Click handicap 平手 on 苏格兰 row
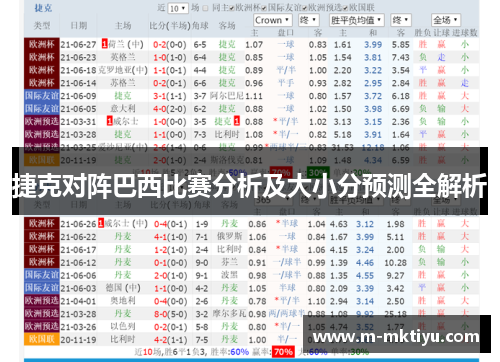 tap(286, 83)
